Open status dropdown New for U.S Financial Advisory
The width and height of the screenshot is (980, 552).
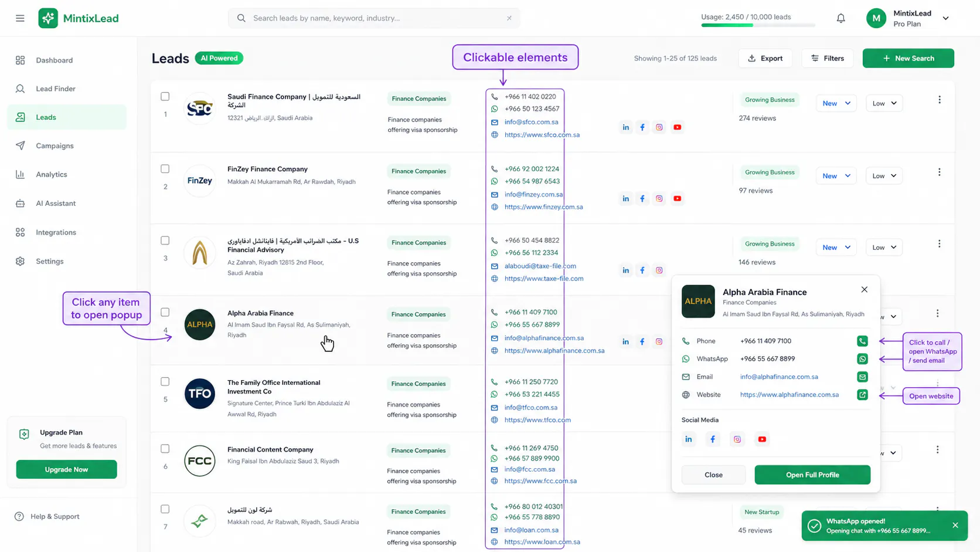(x=836, y=248)
